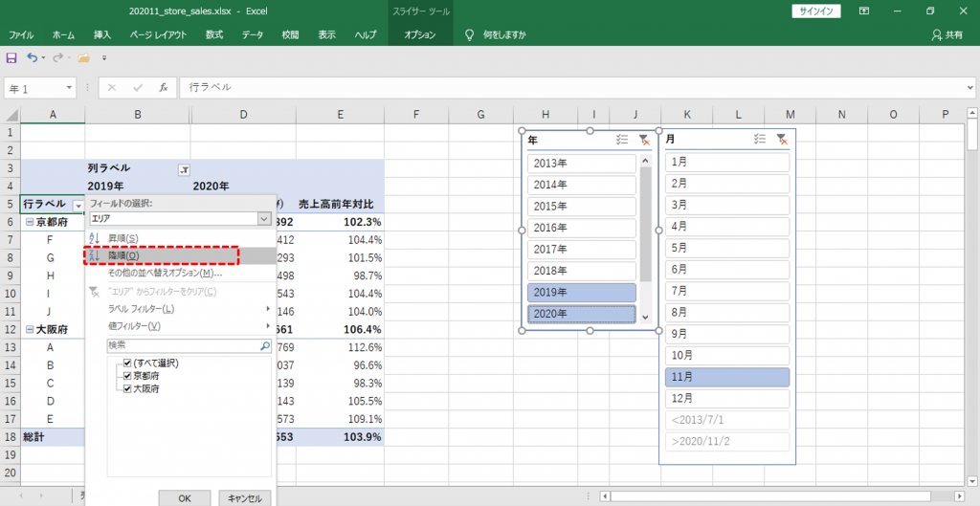
Task: Select row 19 header
Action: [10, 454]
